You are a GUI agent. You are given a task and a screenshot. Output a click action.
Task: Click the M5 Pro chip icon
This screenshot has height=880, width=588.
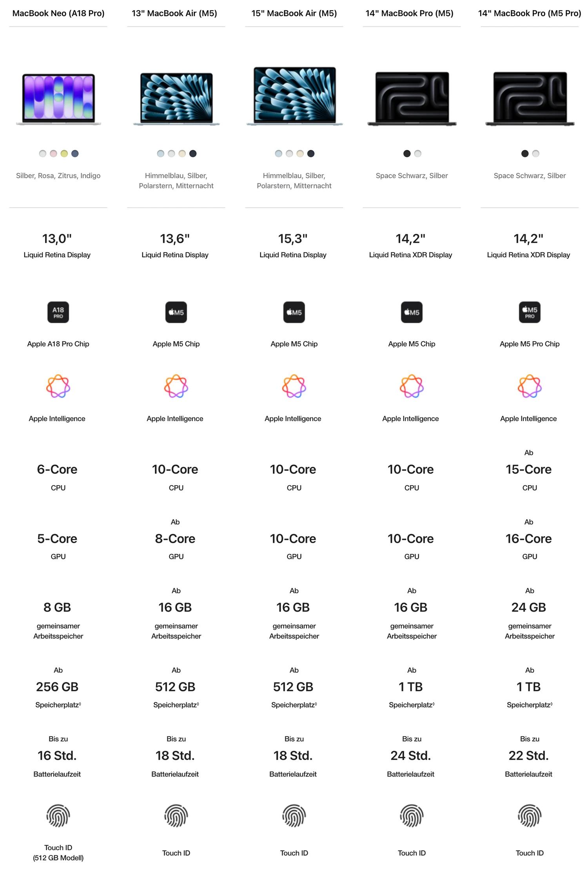[529, 312]
